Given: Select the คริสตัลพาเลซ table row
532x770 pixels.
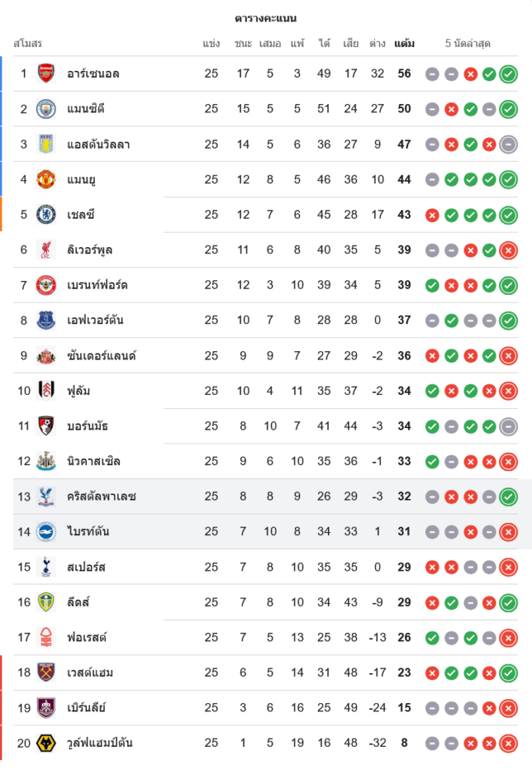Looking at the screenshot, I should click(269, 497).
